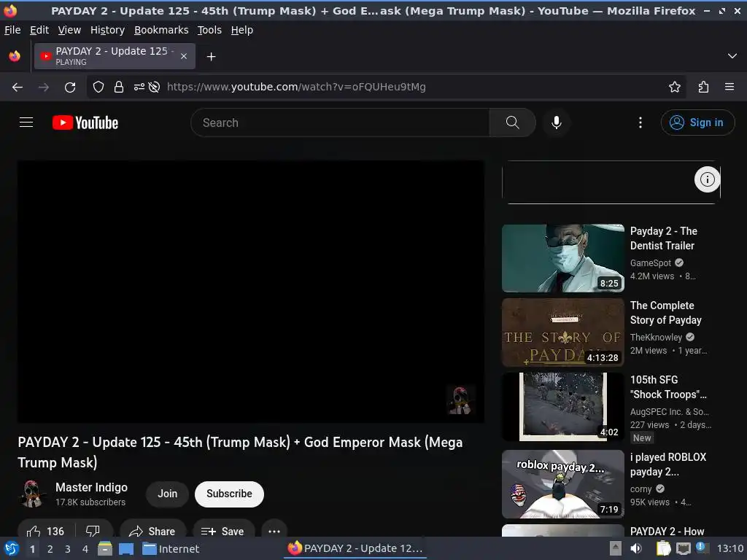Open the View menu

point(69,30)
